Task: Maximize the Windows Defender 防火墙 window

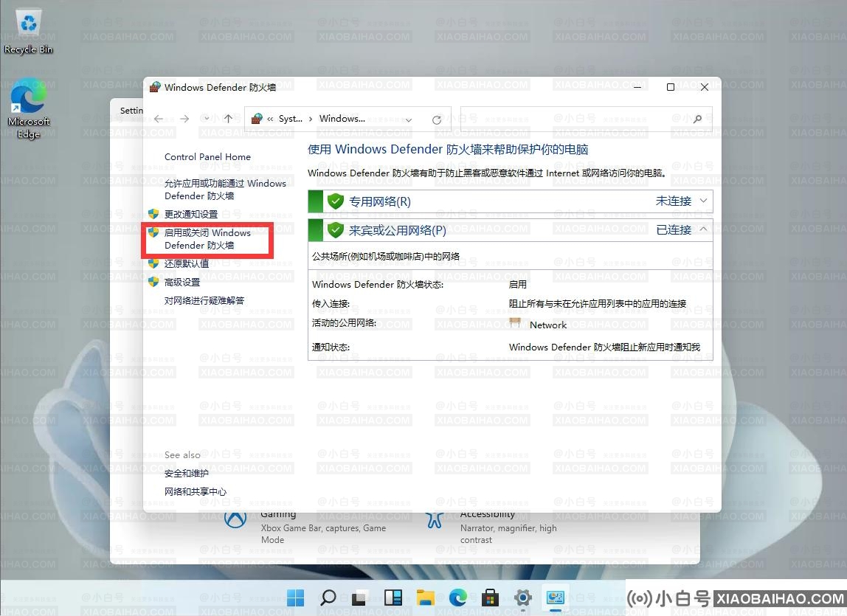Action: [671, 87]
